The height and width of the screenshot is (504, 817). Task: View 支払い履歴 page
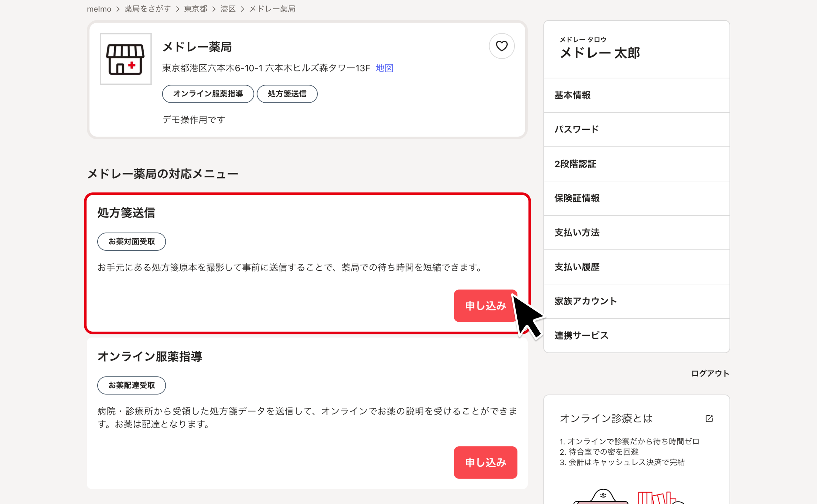click(576, 267)
